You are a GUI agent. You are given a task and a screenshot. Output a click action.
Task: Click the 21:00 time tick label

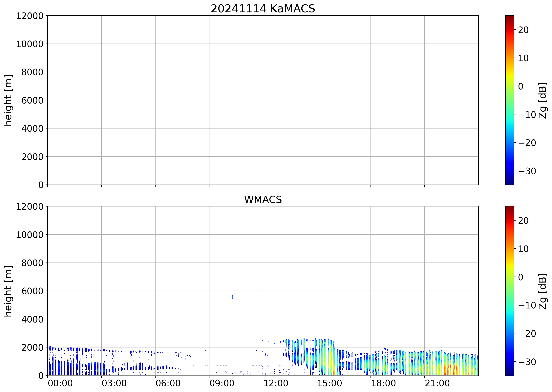pos(437,383)
